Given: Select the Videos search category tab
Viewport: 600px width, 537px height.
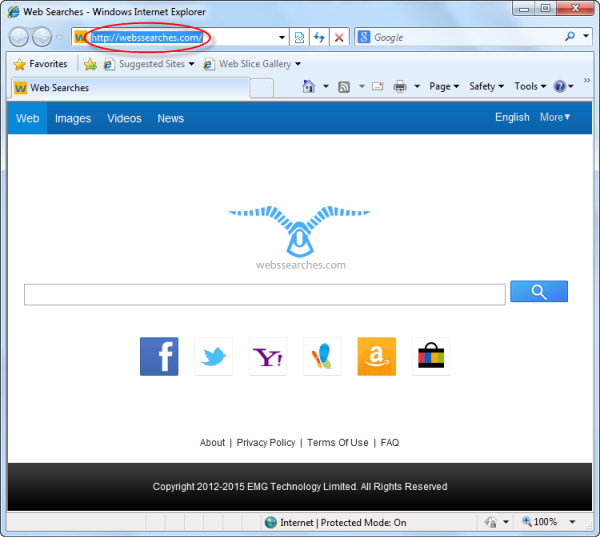Looking at the screenshot, I should tap(124, 118).
